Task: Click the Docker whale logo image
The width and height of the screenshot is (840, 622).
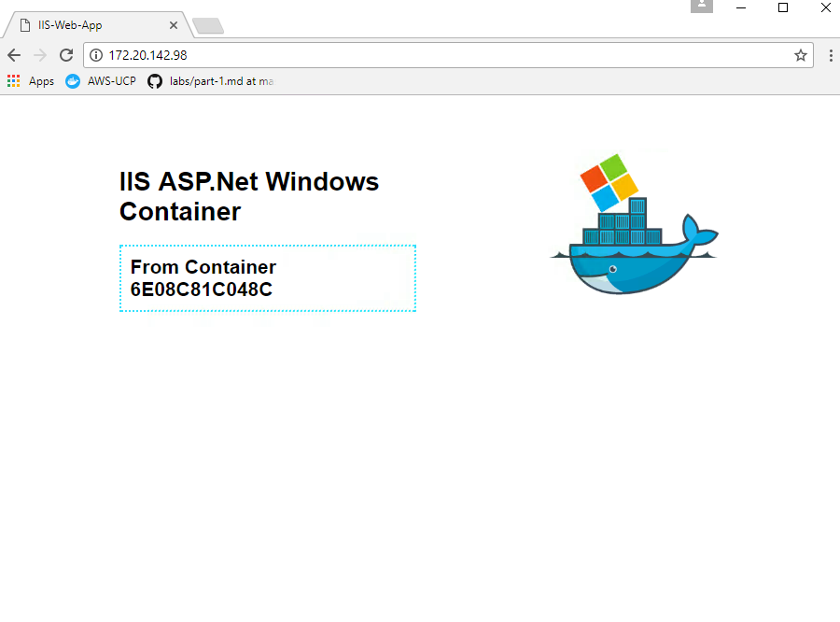Action: click(x=635, y=224)
